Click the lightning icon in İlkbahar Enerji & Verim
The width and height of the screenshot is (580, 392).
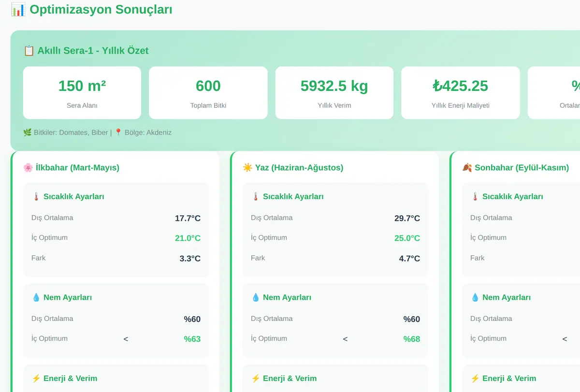coord(36,378)
